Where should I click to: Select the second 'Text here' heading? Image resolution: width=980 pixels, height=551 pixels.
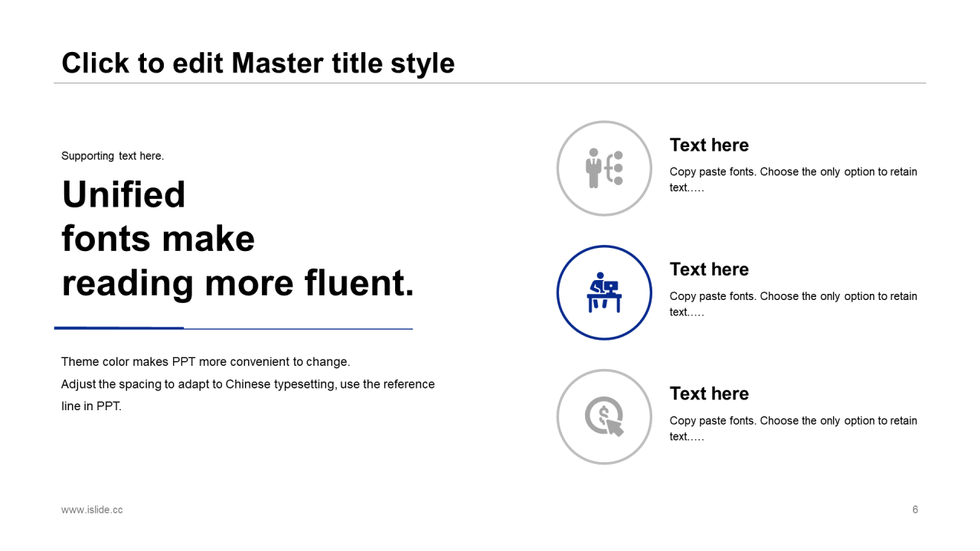[x=709, y=269]
